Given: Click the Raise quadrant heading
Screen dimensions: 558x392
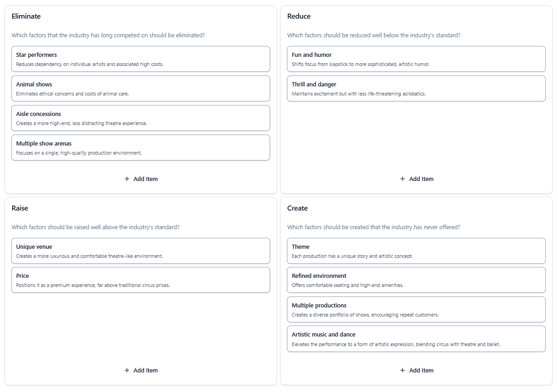Looking at the screenshot, I should (20, 208).
